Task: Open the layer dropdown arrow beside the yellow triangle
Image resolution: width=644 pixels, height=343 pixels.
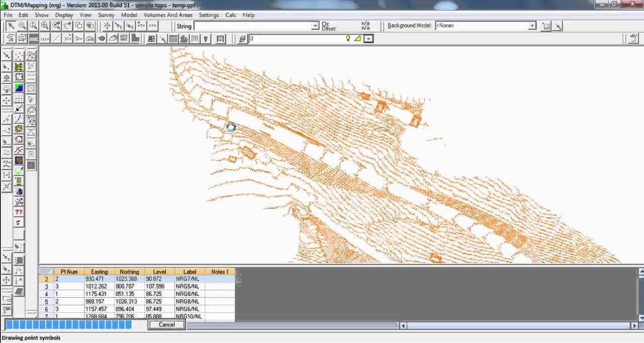Action: 369,39
